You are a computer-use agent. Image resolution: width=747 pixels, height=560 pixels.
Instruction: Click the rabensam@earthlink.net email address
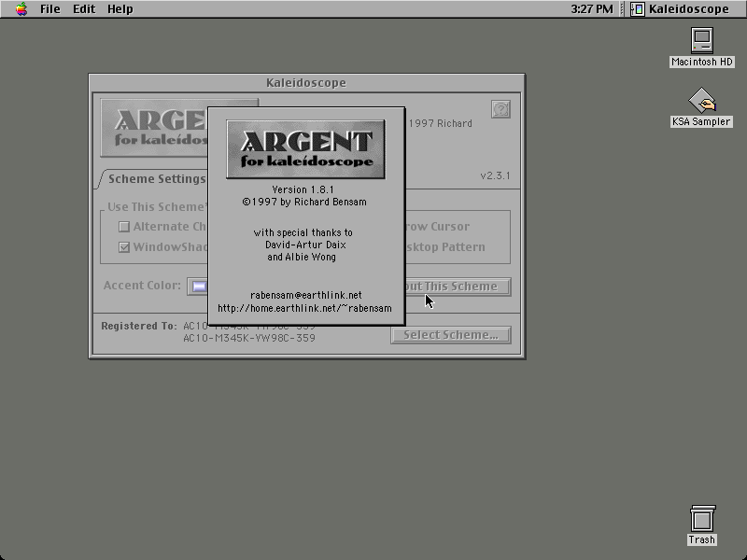[x=306, y=295]
